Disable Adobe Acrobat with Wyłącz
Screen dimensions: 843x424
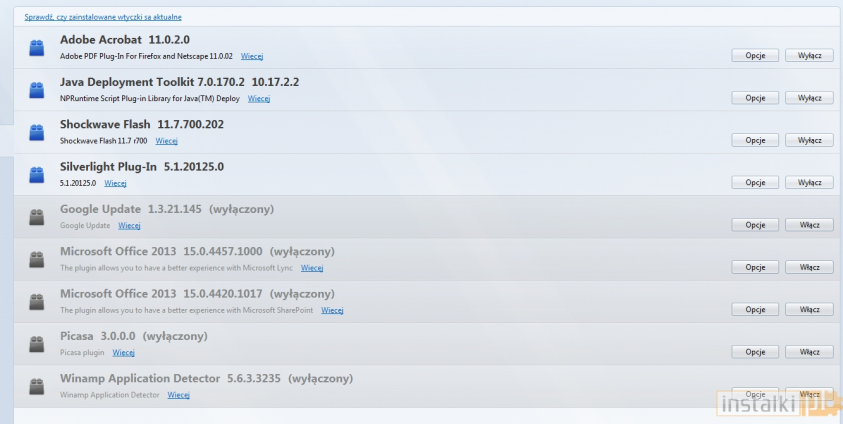[809, 55]
